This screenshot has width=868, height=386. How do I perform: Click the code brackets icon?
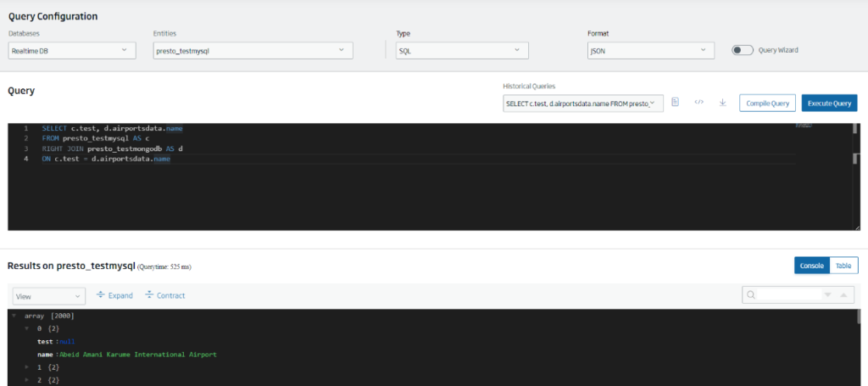pyautogui.click(x=698, y=103)
